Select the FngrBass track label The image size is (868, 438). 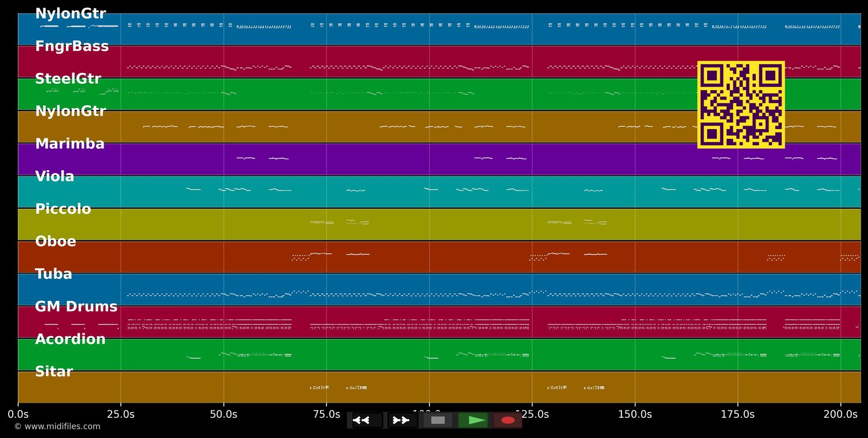point(72,47)
